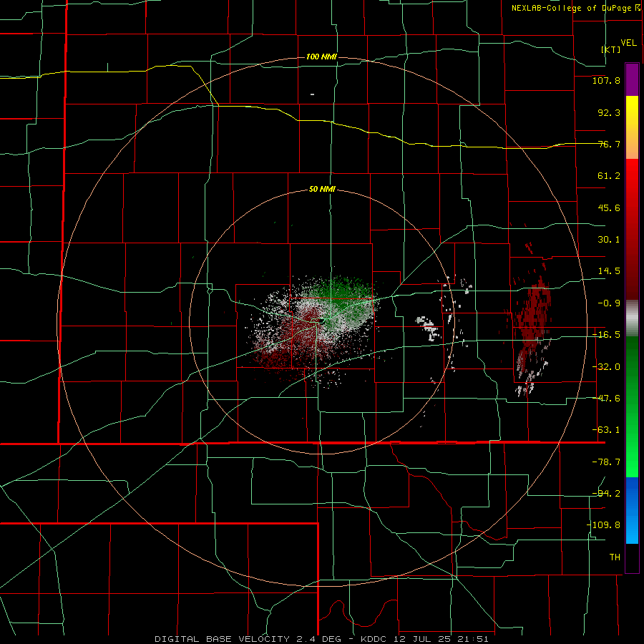The height and width of the screenshot is (644, 644).
Task: Pick the blue segment of color bar
Action: (632, 510)
